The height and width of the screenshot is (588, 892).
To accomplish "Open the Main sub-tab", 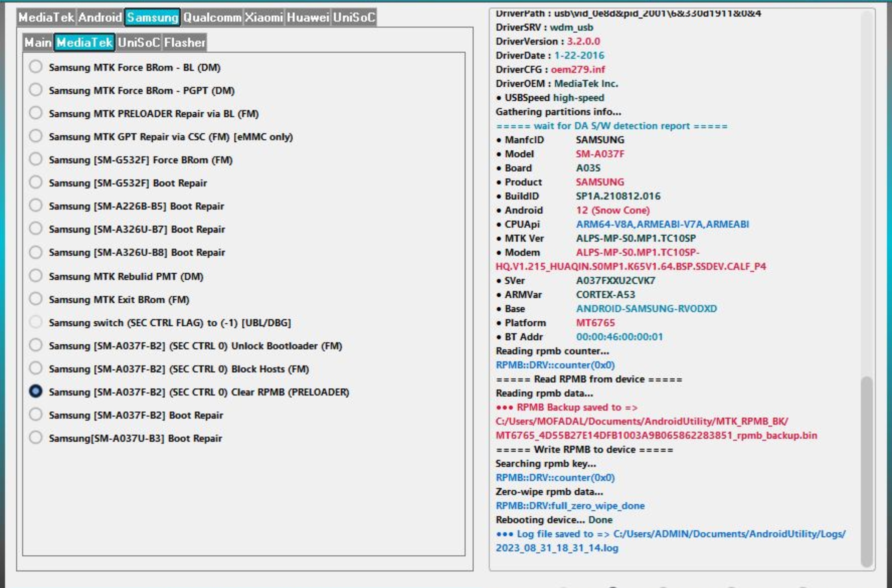I will 38,42.
